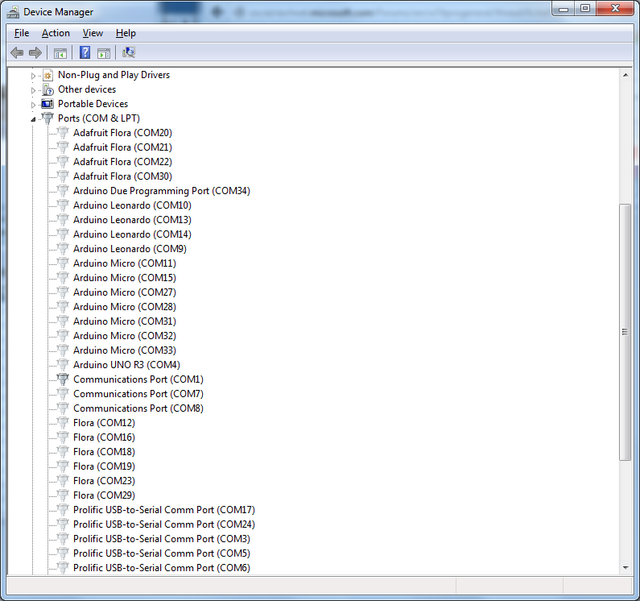This screenshot has height=601, width=640.
Task: Select Flora (COM23)
Action: coord(104,481)
